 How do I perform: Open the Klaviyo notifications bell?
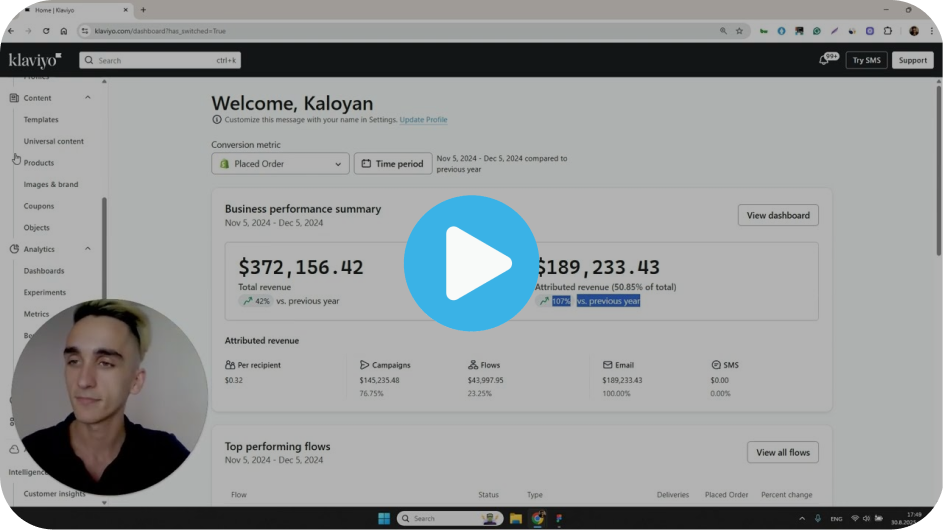click(x=824, y=60)
